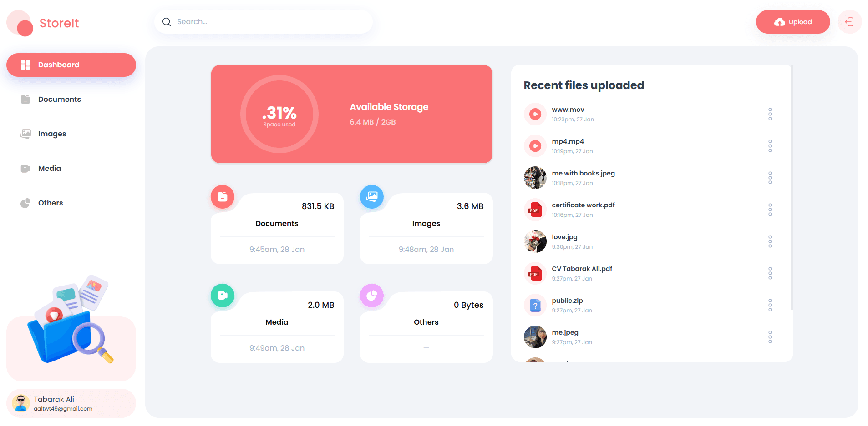Open options menu for certificate work.pdf
868x426 pixels.
coord(770,210)
